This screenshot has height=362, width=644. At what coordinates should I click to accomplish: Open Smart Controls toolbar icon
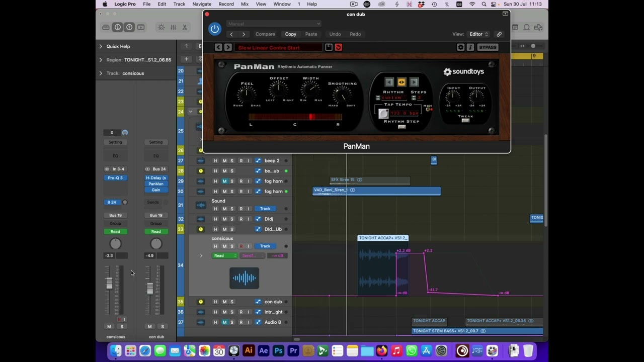[x=161, y=27]
